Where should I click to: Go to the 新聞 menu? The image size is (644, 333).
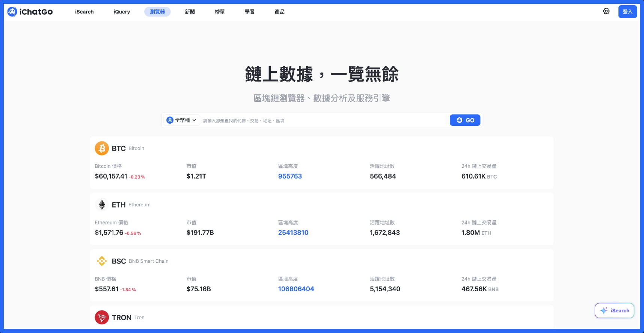click(190, 12)
